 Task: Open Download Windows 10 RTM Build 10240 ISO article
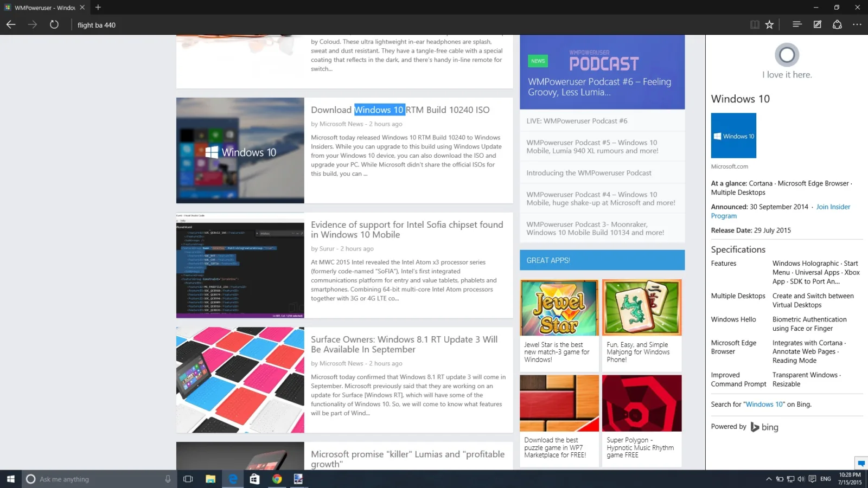[x=400, y=110]
